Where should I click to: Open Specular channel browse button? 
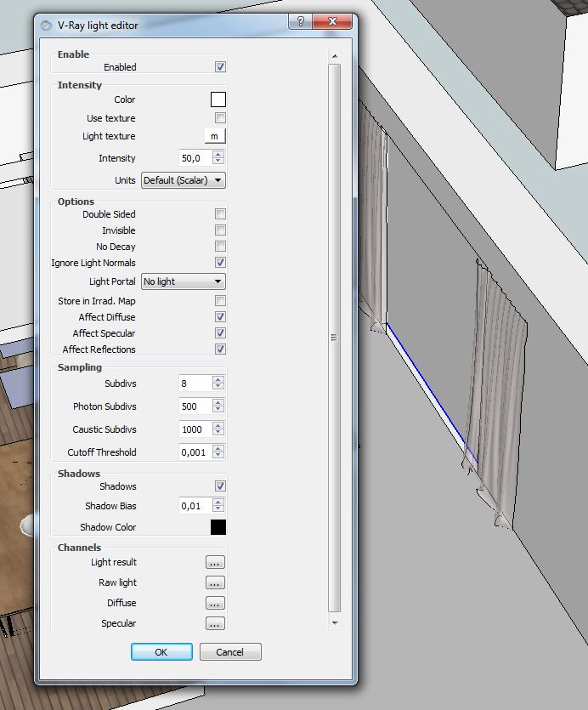pyautogui.click(x=215, y=623)
